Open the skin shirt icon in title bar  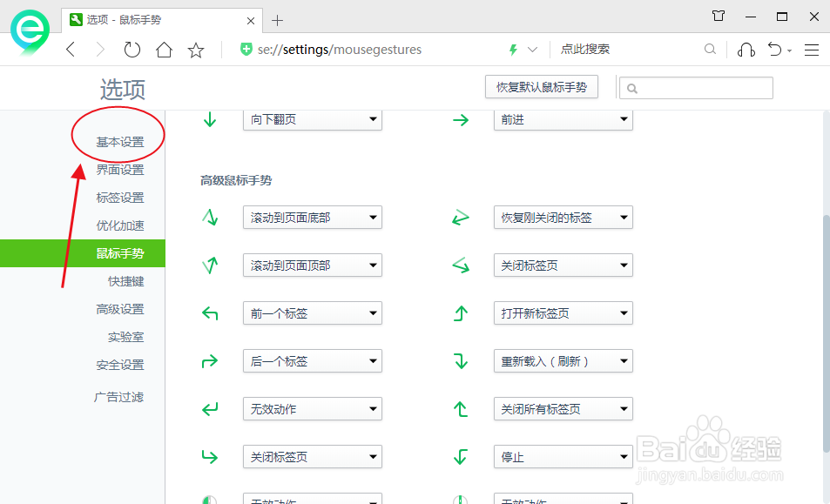719,16
